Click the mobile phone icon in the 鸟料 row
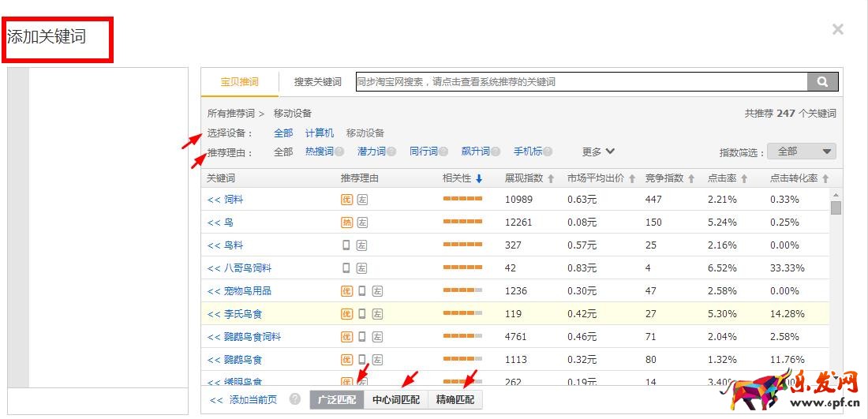 (346, 245)
